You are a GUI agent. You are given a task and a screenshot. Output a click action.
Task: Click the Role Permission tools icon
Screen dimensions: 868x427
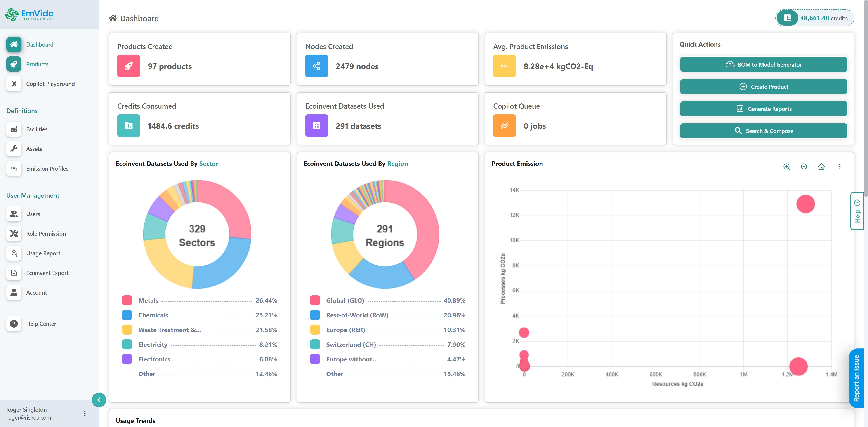pyautogui.click(x=14, y=234)
